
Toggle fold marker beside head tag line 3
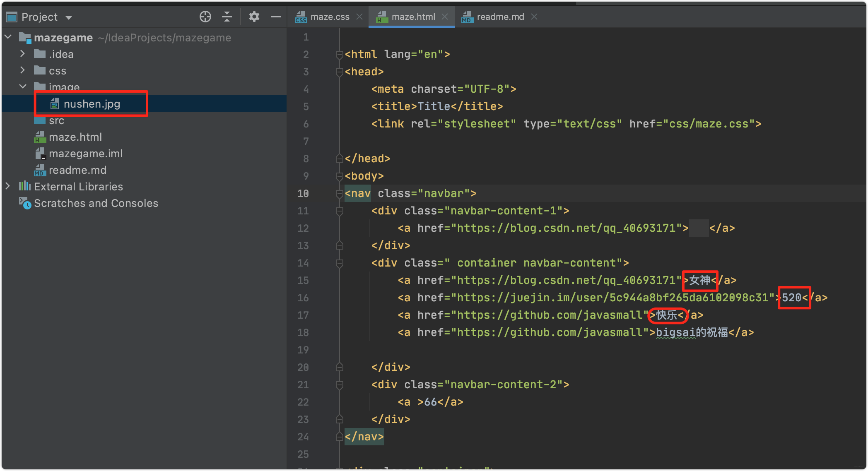(339, 72)
